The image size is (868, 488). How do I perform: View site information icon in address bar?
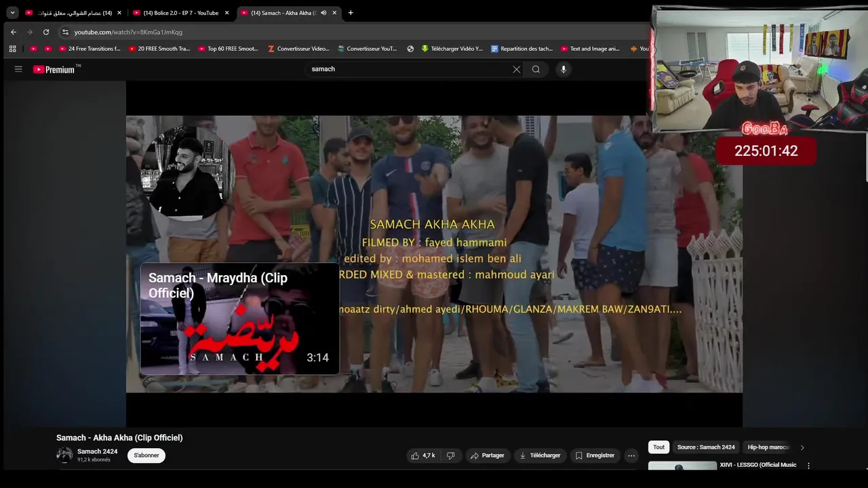[65, 32]
